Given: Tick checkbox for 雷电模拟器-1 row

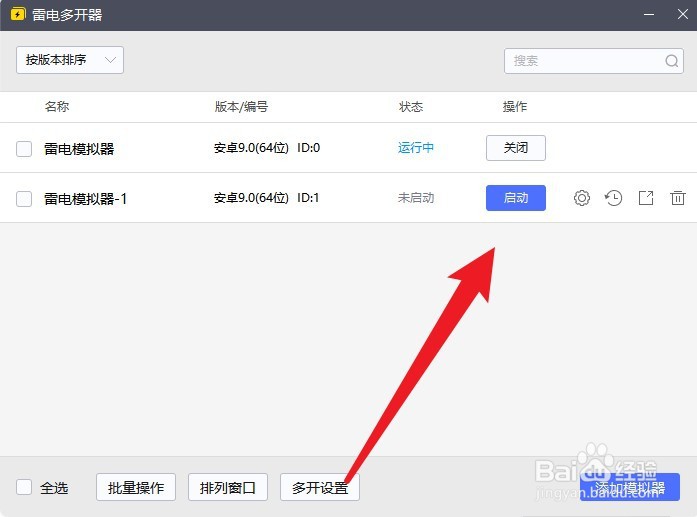Looking at the screenshot, I should click(24, 199).
